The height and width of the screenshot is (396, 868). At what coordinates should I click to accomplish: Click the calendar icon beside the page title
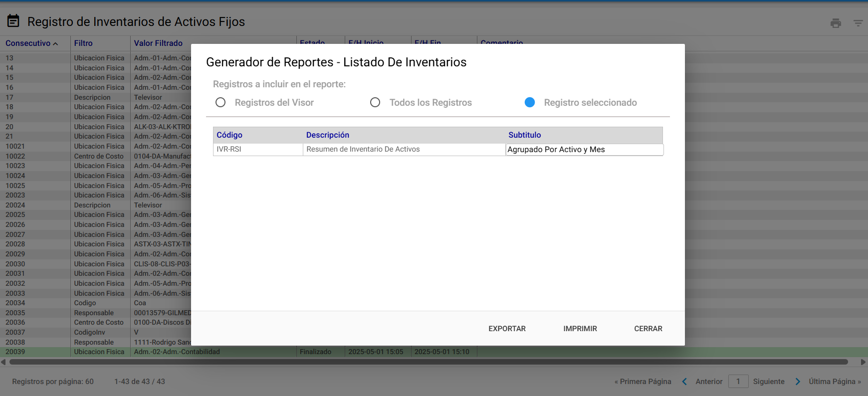click(13, 21)
